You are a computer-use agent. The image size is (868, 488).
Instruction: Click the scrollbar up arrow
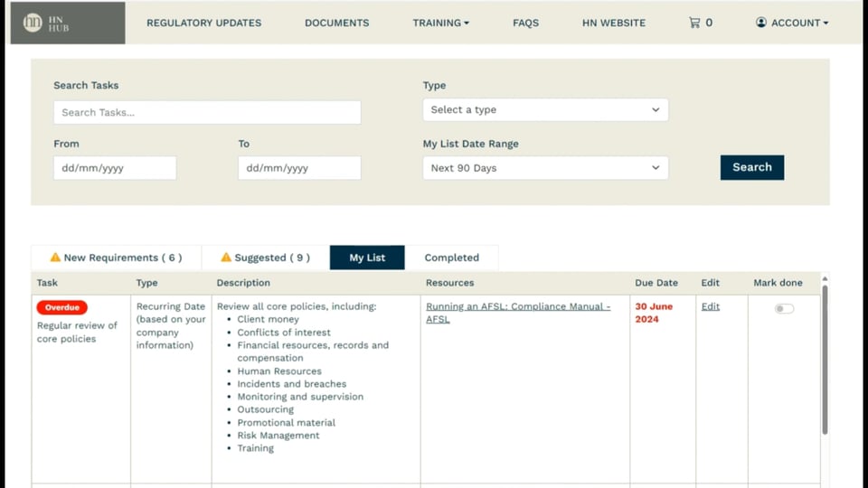[x=825, y=279]
